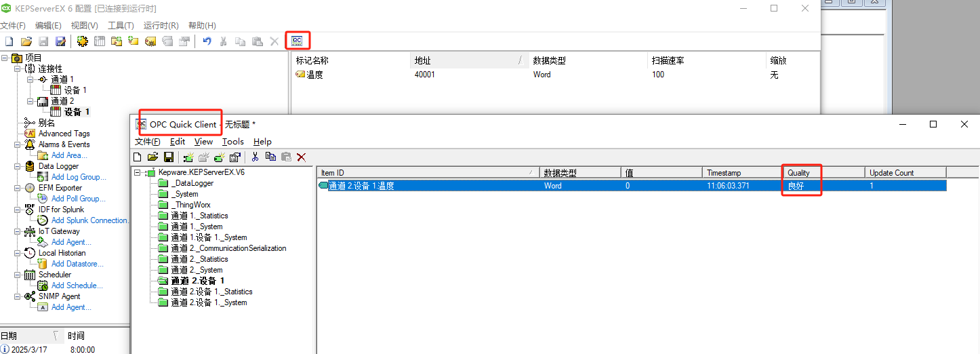Open 工具(T) menu in KEPServerEX
The image size is (980, 354).
(x=121, y=26)
